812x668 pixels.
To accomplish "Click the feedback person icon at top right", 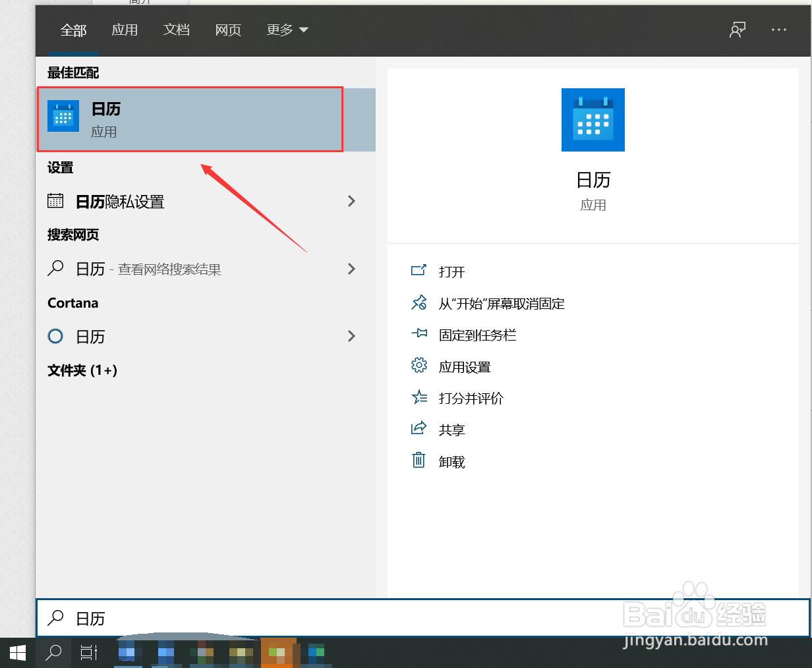I will click(738, 30).
